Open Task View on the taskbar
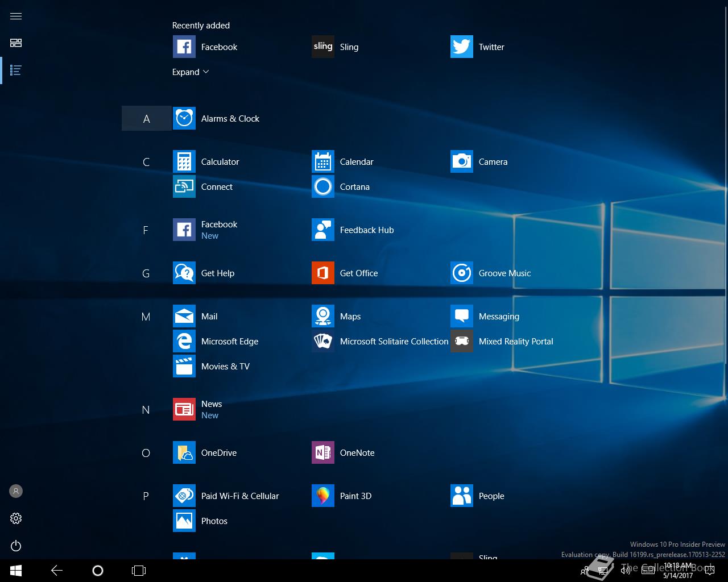Image resolution: width=728 pixels, height=582 pixels. point(139,571)
